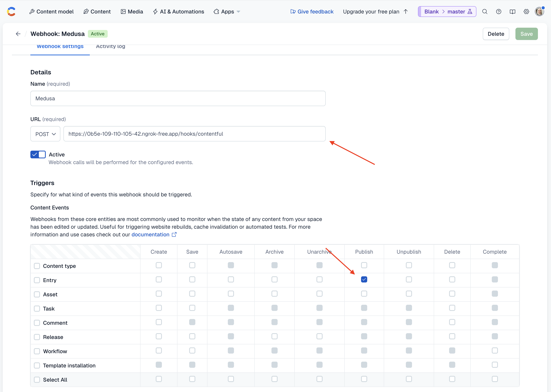Disable the Active webhook toggle

click(x=38, y=154)
